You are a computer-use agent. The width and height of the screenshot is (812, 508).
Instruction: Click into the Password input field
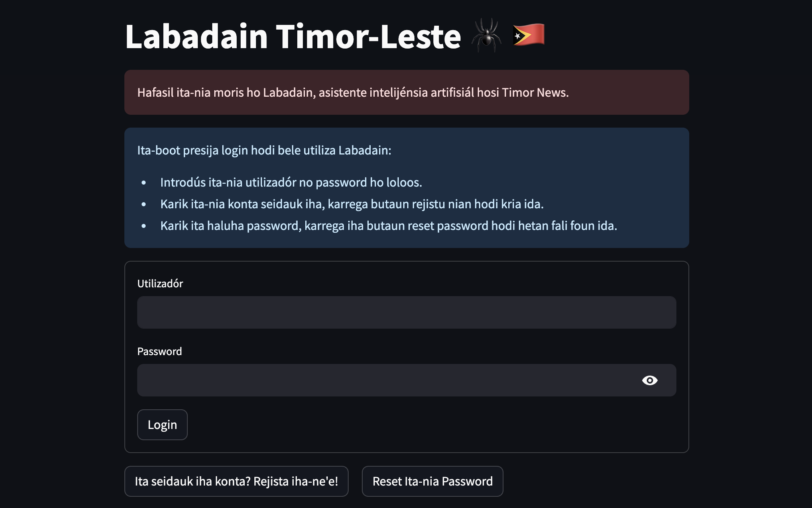(385, 380)
